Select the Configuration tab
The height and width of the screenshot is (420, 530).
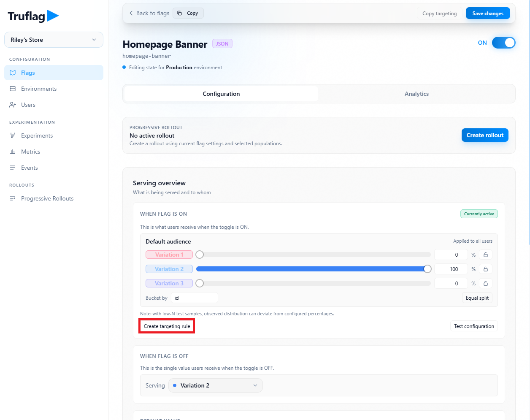(221, 94)
